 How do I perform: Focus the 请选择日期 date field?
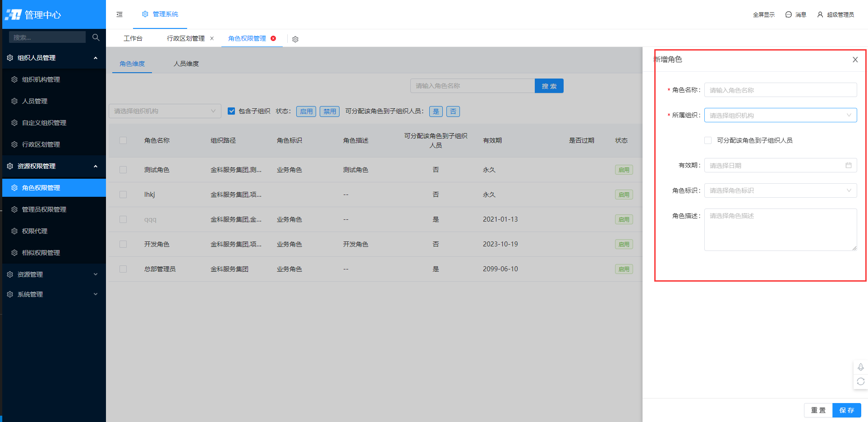[781, 165]
